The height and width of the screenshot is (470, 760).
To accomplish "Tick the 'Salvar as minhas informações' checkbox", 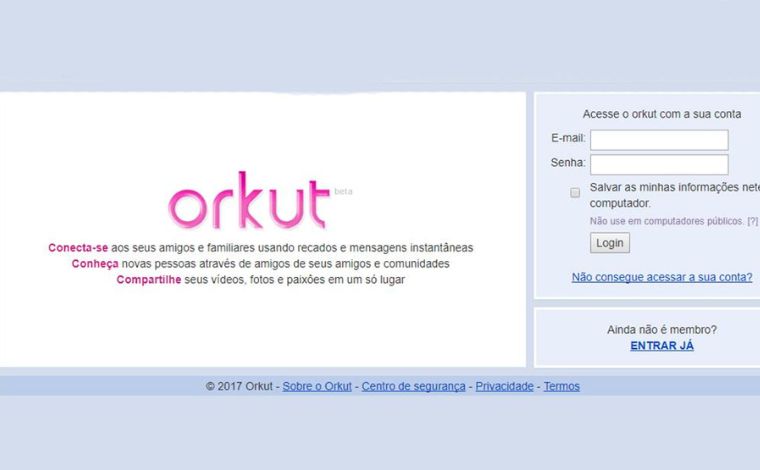I will [x=575, y=193].
